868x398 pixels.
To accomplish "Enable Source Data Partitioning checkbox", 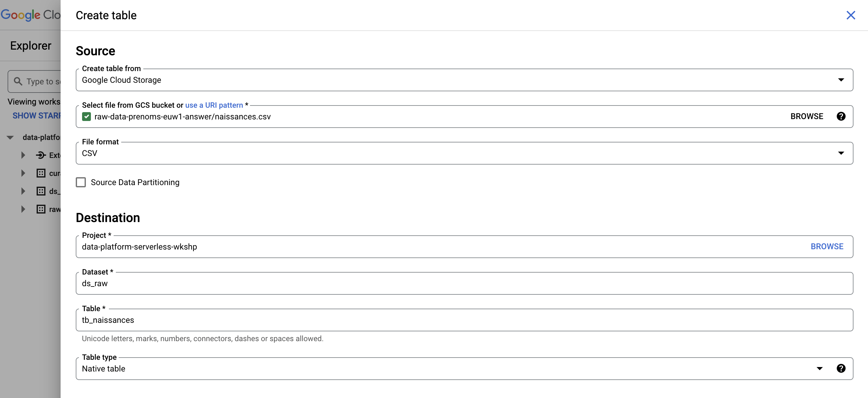I will pyautogui.click(x=81, y=182).
